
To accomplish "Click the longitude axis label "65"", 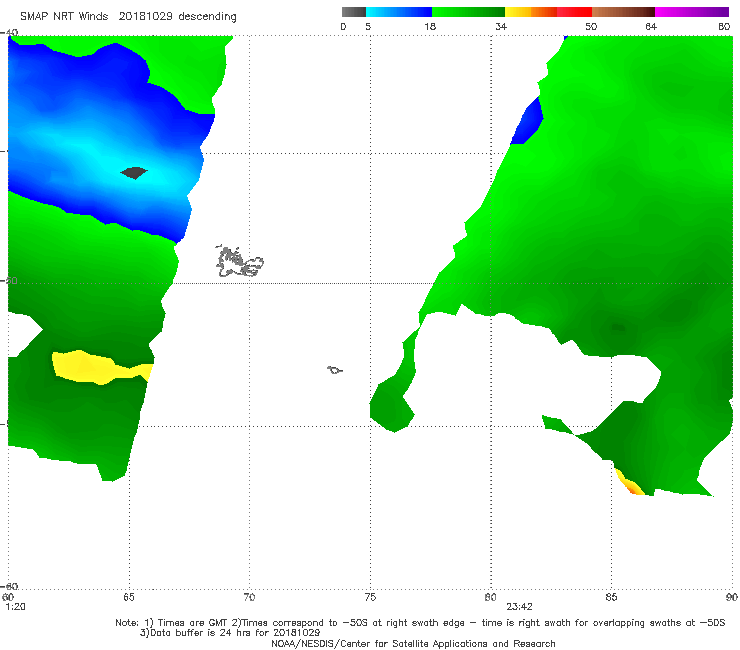I will (129, 597).
